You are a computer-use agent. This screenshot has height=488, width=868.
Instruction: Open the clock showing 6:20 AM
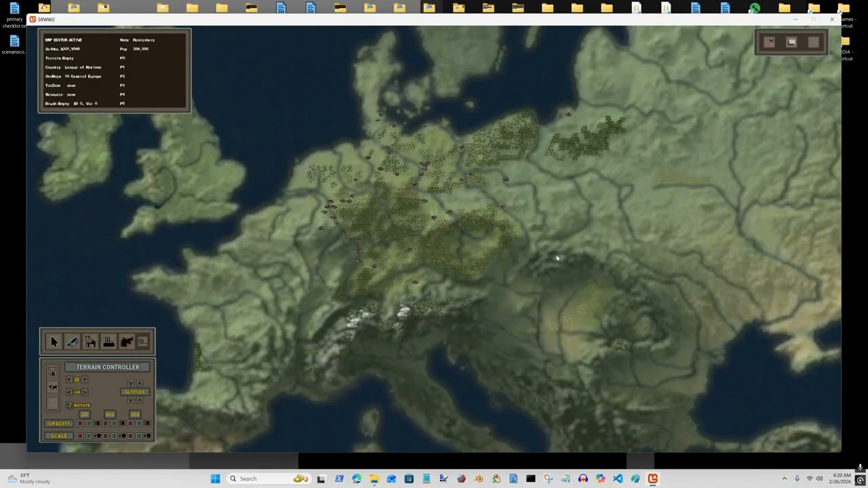[841, 479]
